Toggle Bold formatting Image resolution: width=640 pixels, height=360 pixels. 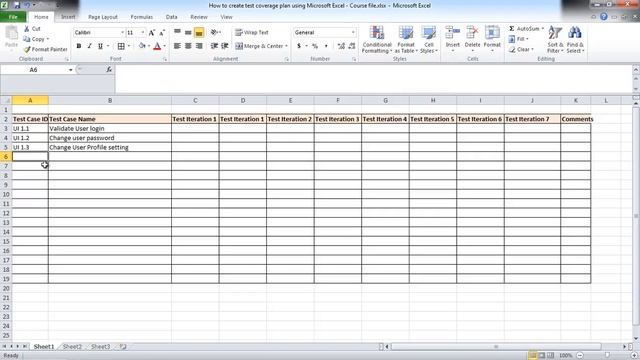tap(79, 46)
